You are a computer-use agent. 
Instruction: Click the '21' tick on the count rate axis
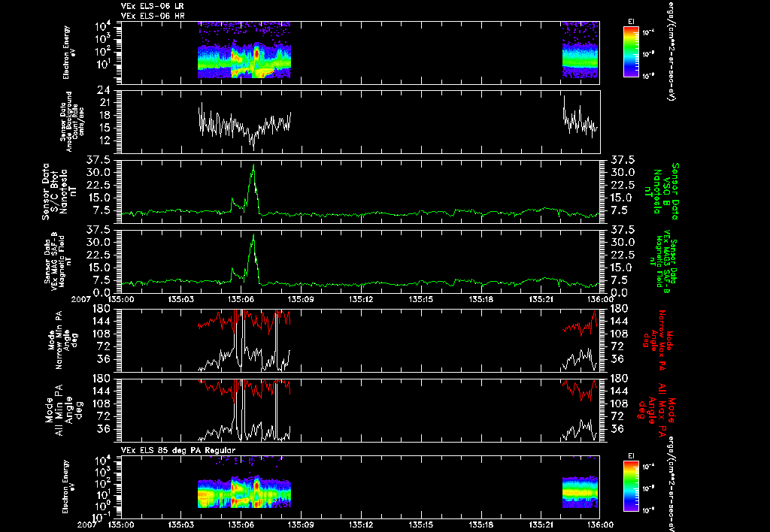tap(105, 103)
